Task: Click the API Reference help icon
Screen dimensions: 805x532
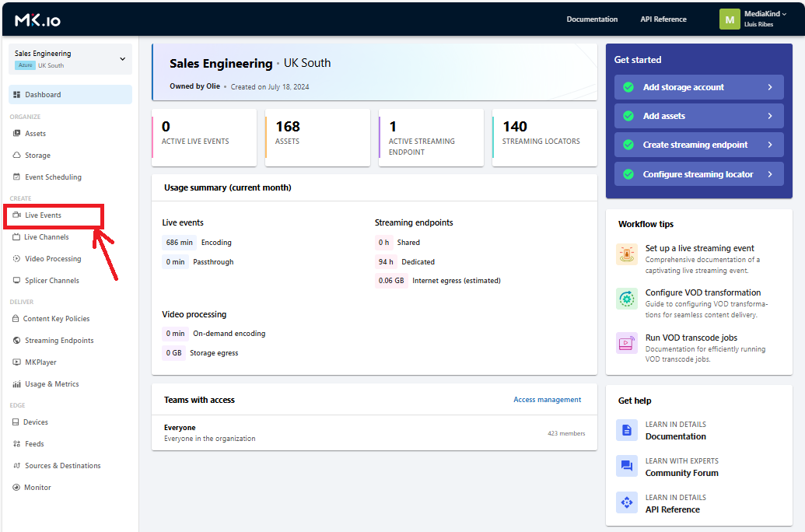Action: tap(626, 502)
